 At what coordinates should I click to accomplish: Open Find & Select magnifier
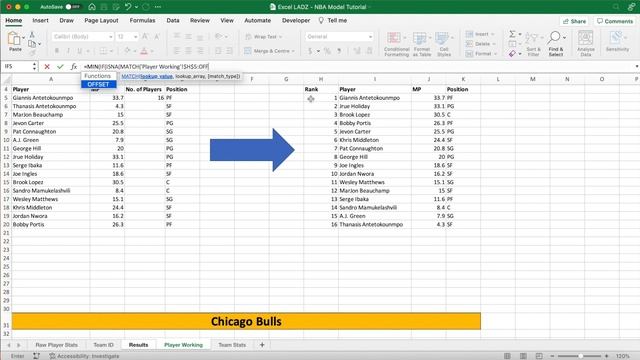(x=556, y=44)
